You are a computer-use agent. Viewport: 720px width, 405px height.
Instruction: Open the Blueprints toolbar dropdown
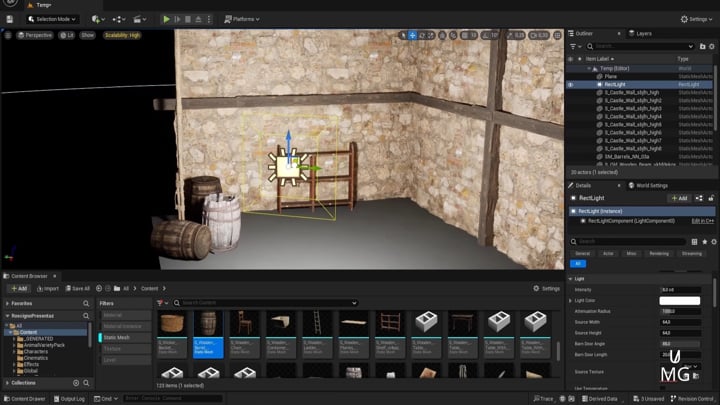(x=119, y=19)
